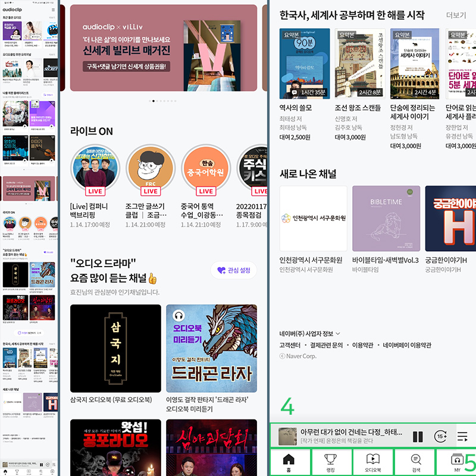Open 관심 설정 heart button

click(234, 270)
